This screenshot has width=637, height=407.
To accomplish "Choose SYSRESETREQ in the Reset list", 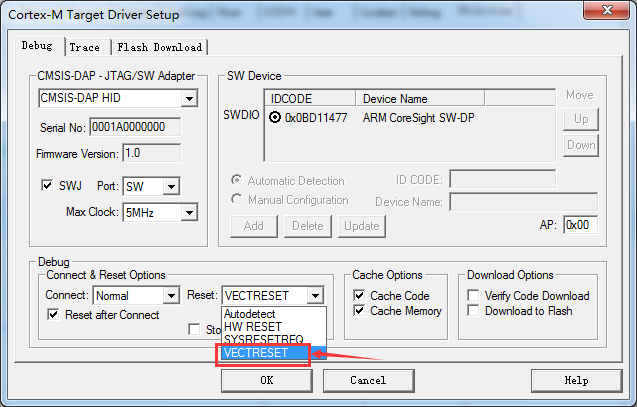I will 274,339.
